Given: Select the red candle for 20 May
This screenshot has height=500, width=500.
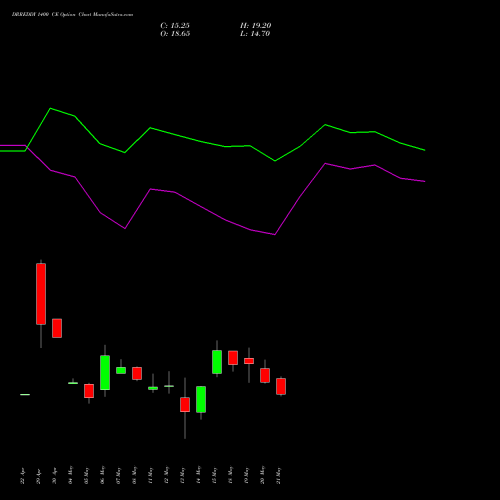Looking at the screenshot, I should click(265, 375).
